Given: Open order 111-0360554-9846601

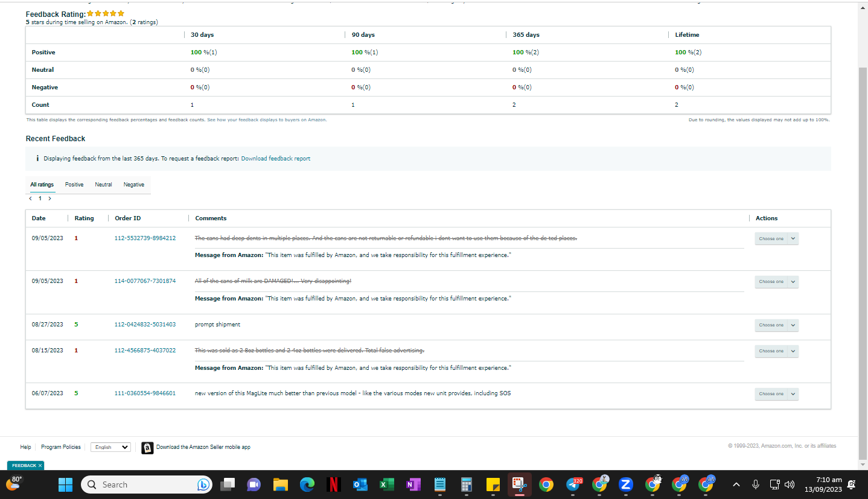Looking at the screenshot, I should coord(145,393).
